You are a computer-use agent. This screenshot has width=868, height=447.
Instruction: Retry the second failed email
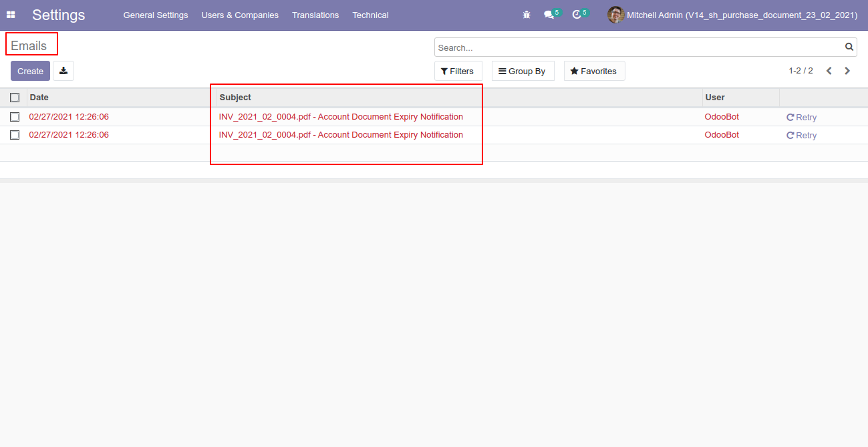point(801,135)
